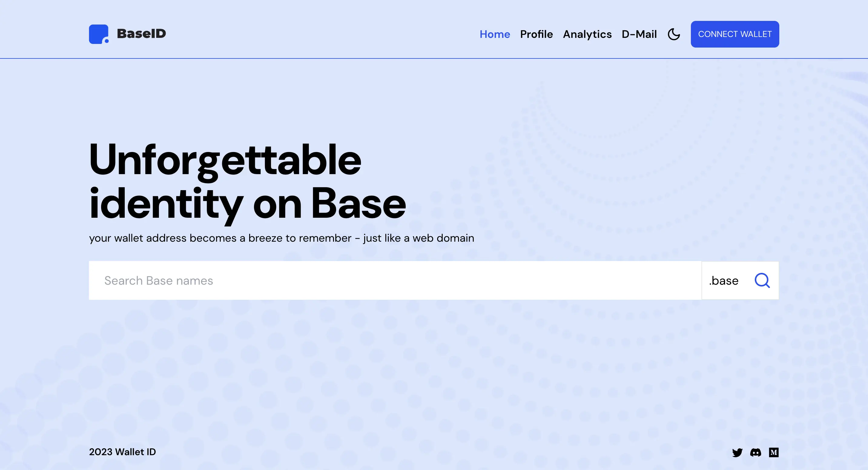868x470 pixels.
Task: Click the CONNECT WALLET button
Action: [x=735, y=34]
